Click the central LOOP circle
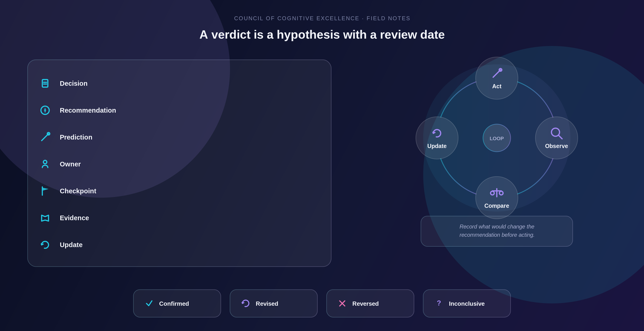 (497, 138)
